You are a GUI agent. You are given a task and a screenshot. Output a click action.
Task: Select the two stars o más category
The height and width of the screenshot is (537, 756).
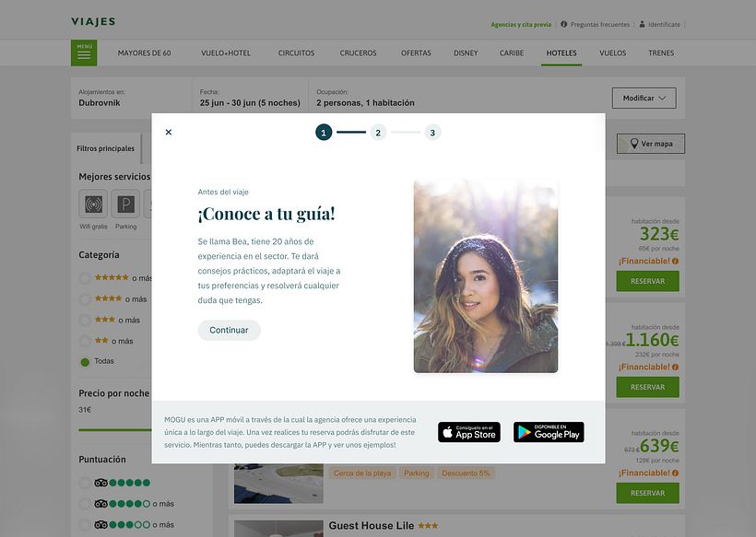click(85, 341)
